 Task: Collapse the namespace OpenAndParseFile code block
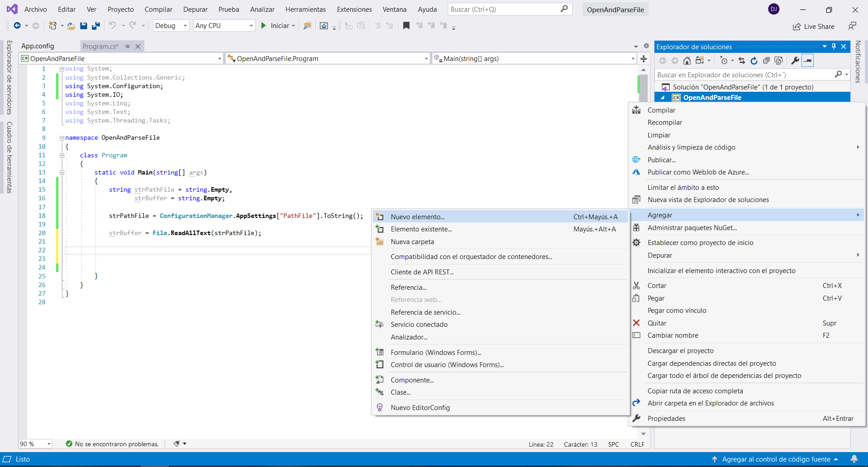click(x=62, y=138)
